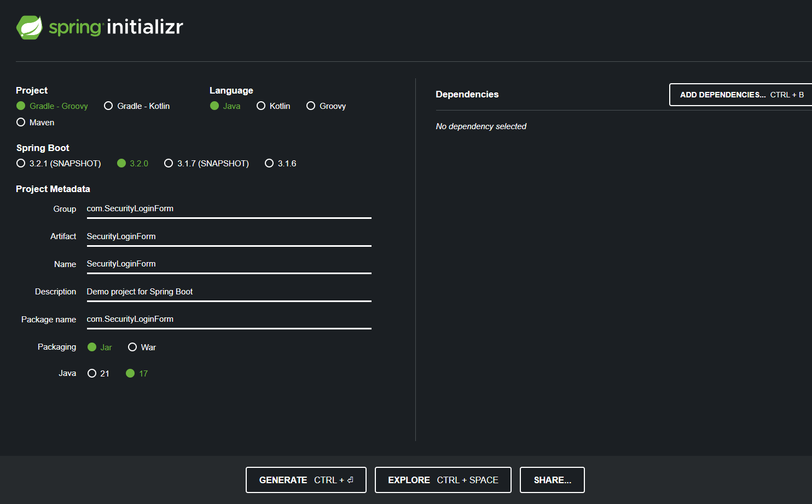Click the Group field label
This screenshot has width=812, height=504.
[65, 209]
